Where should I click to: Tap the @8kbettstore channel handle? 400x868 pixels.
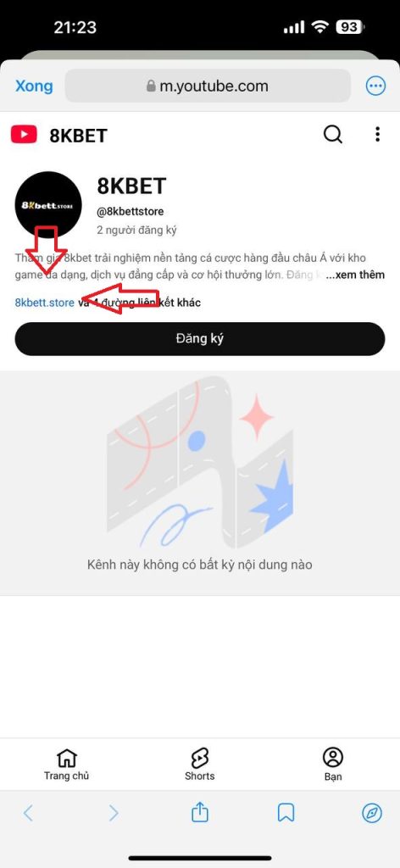[130, 211]
